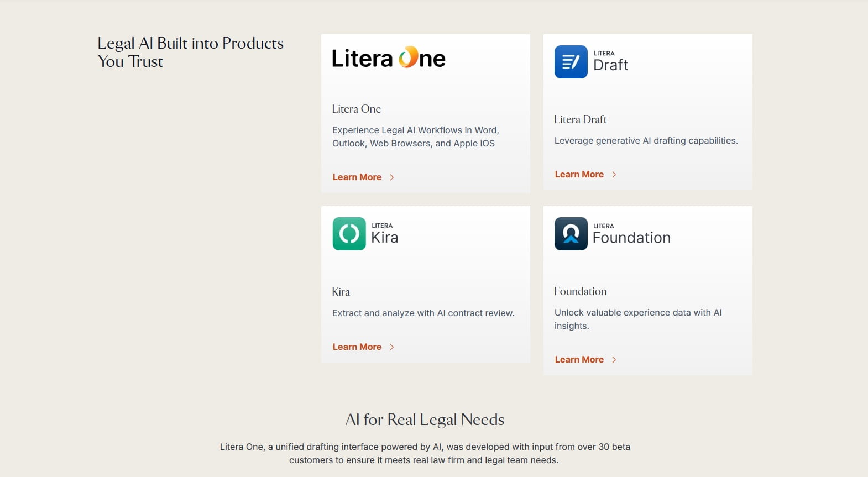The image size is (868, 477).
Task: Click chevron arrow beside Foundation Learn More
Action: tap(614, 360)
